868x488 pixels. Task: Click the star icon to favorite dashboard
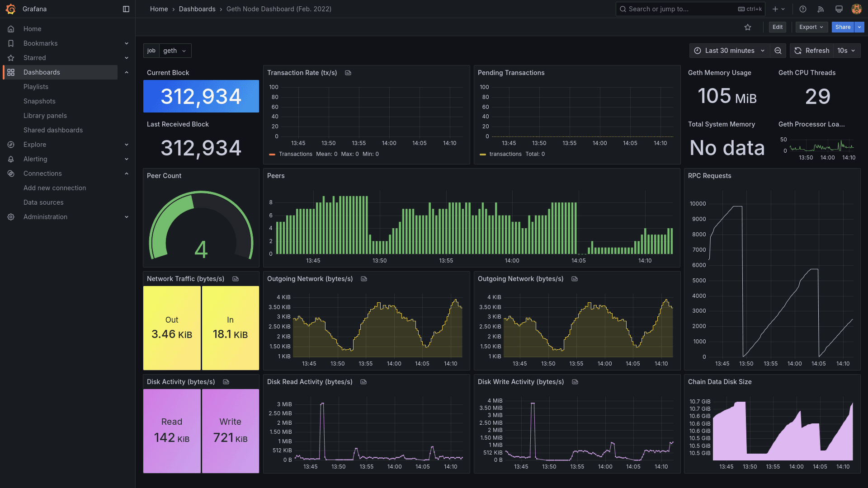(x=748, y=27)
